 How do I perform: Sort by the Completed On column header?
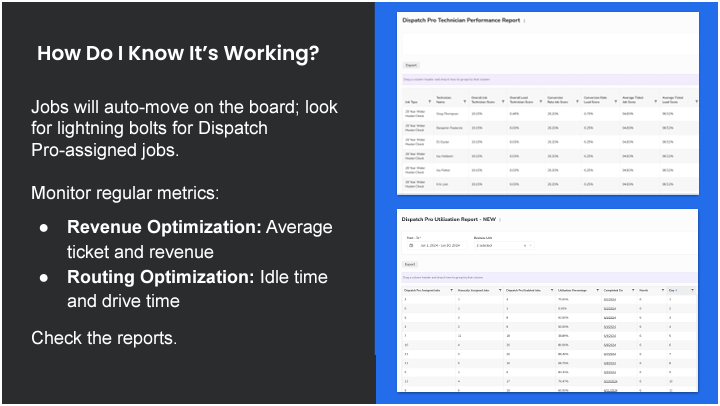point(613,290)
